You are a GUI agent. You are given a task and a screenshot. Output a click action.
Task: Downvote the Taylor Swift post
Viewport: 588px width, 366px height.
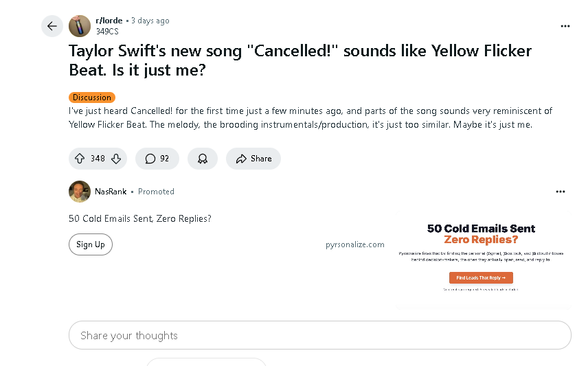(x=116, y=159)
